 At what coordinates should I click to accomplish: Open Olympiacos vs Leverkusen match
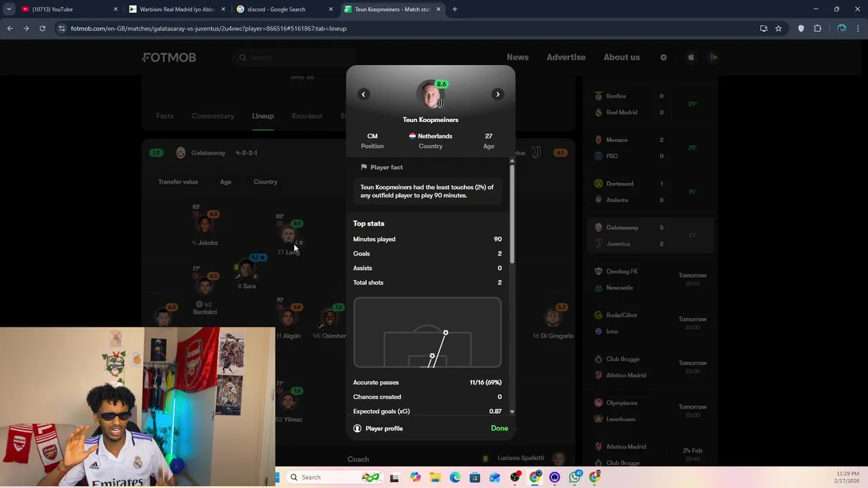(x=651, y=411)
